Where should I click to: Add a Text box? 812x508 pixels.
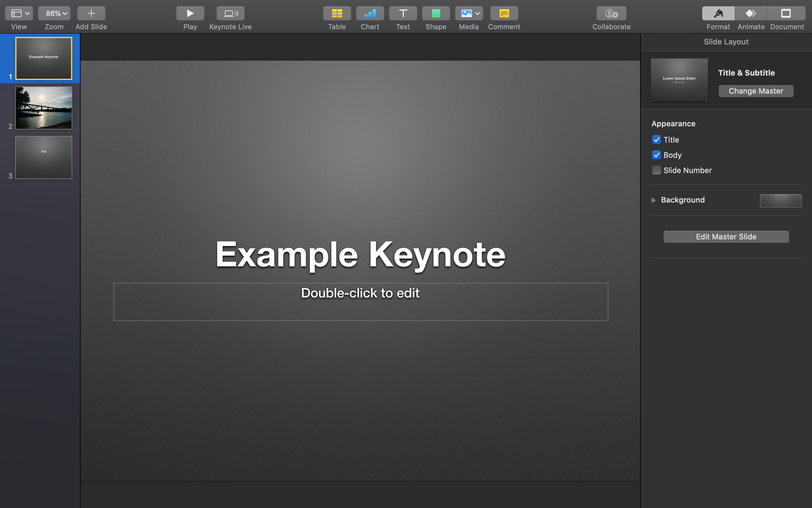(x=403, y=13)
